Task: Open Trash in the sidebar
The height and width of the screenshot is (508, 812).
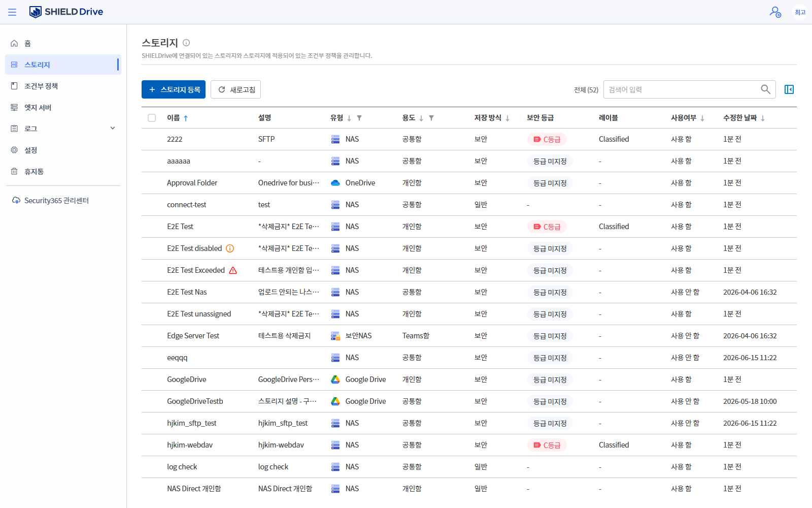Action: tap(63, 171)
